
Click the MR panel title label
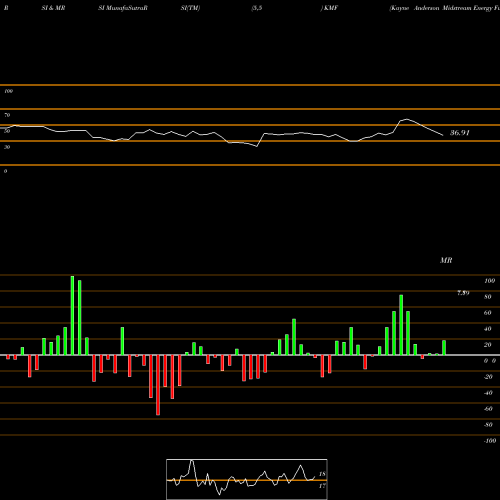[446, 260]
